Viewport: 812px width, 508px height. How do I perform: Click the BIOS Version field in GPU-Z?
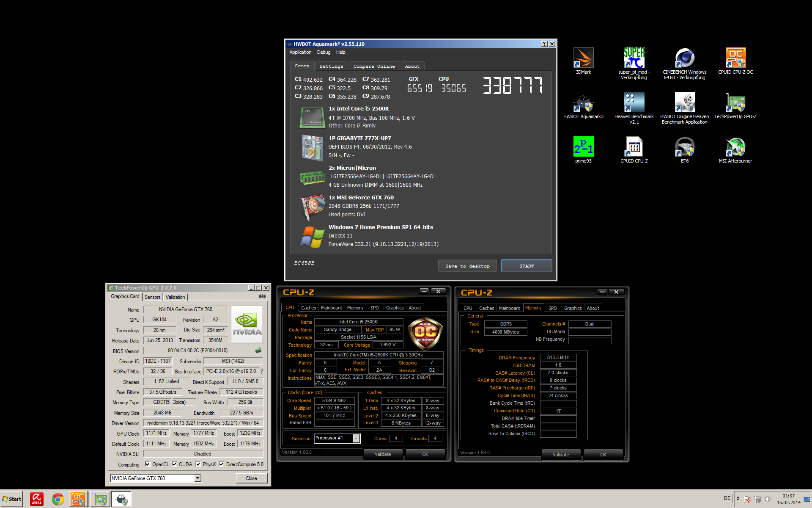pyautogui.click(x=198, y=351)
